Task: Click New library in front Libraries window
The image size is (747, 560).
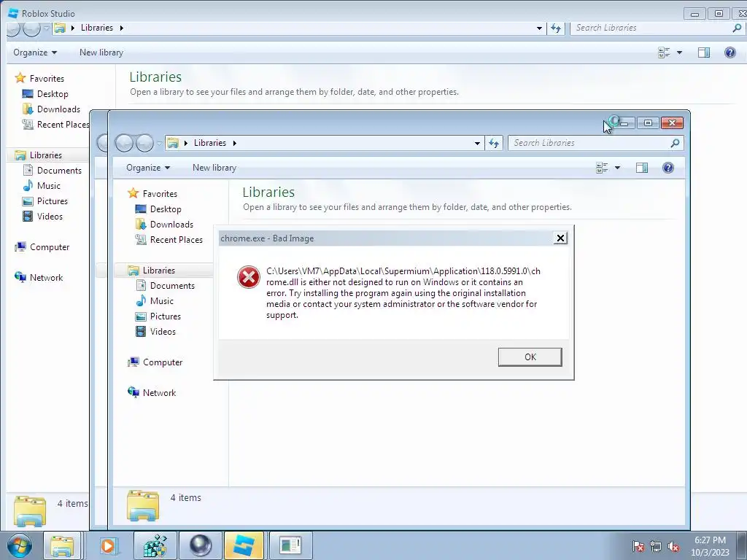Action: click(214, 168)
